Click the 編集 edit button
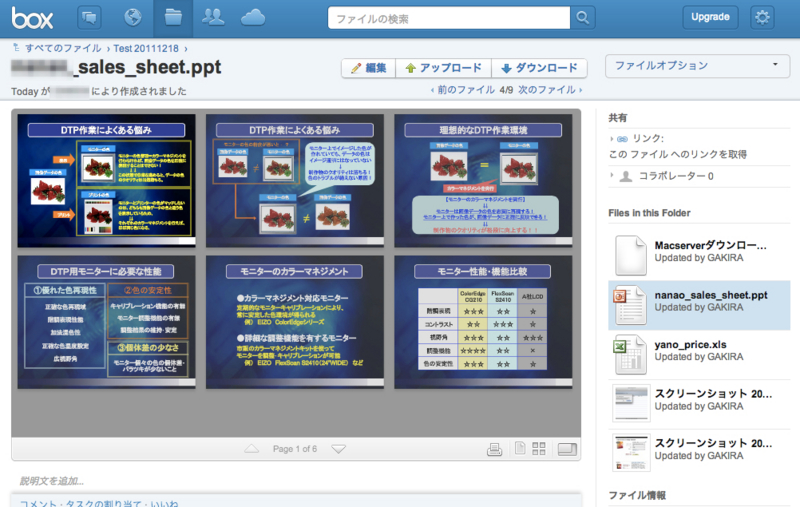The height and width of the screenshot is (507, 800). coord(368,68)
